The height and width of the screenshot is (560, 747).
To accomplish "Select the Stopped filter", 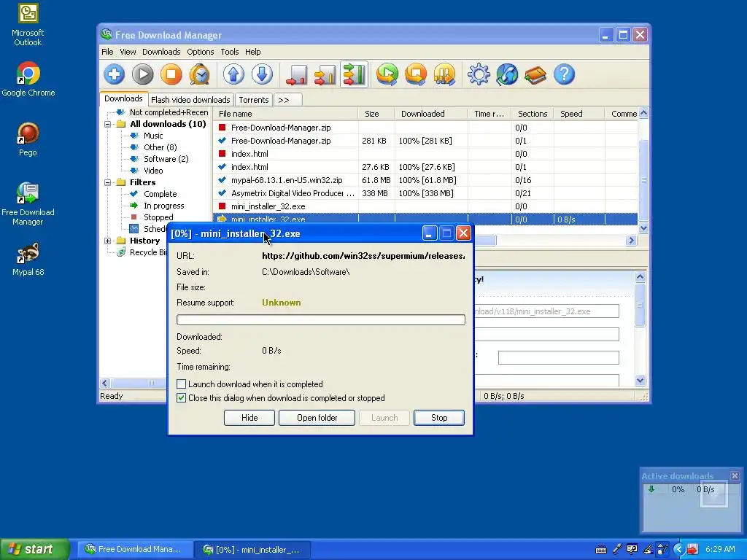I will pyautogui.click(x=158, y=217).
